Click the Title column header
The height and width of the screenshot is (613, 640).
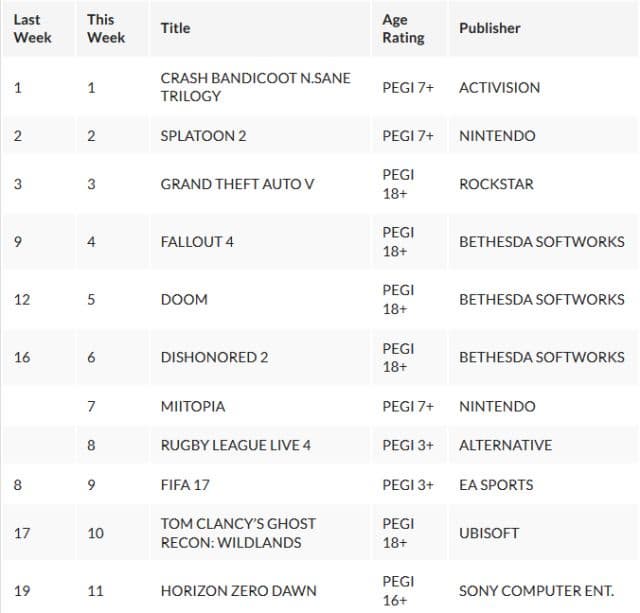[x=175, y=28]
